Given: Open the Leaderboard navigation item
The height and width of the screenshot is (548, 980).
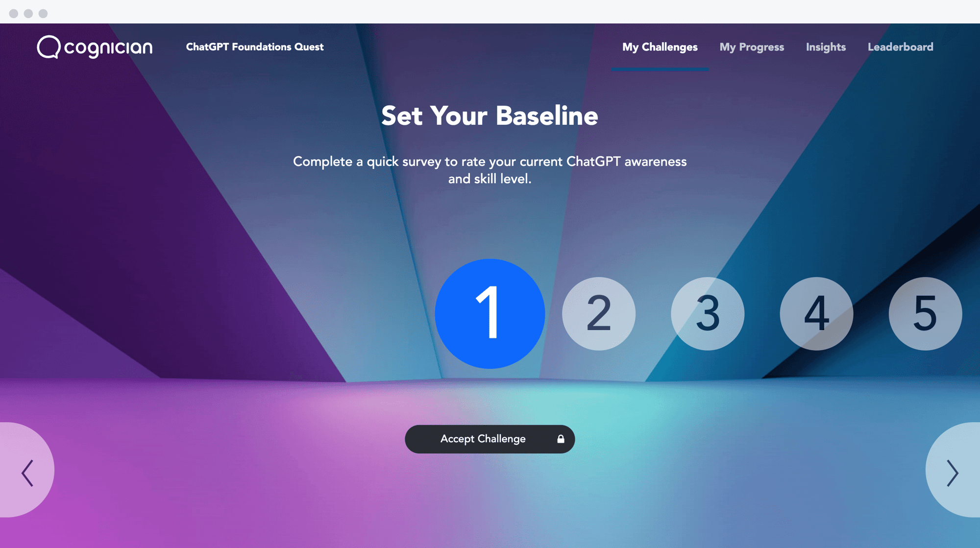Looking at the screenshot, I should [901, 47].
